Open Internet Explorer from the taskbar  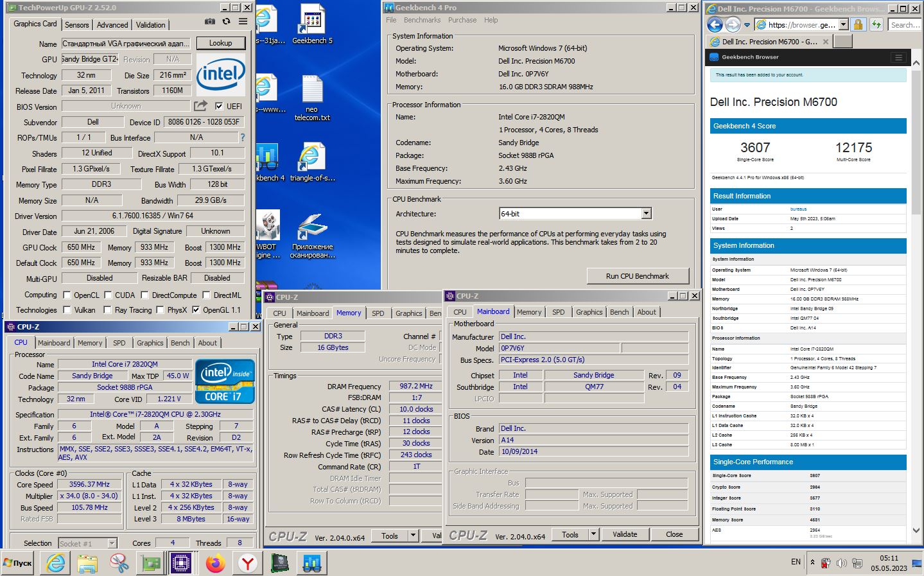click(56, 563)
